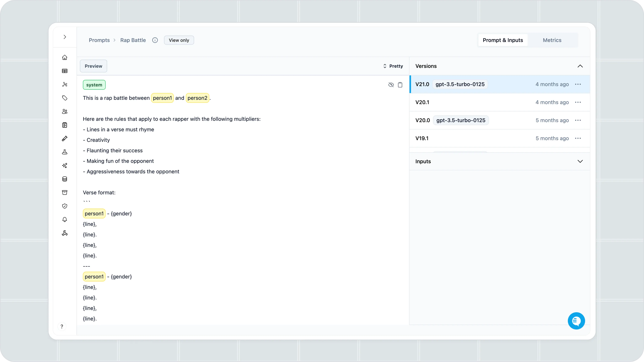Viewport: 644px width, 362px height.
Task: Open the shield check icon in sidebar
Action: pos(65,206)
